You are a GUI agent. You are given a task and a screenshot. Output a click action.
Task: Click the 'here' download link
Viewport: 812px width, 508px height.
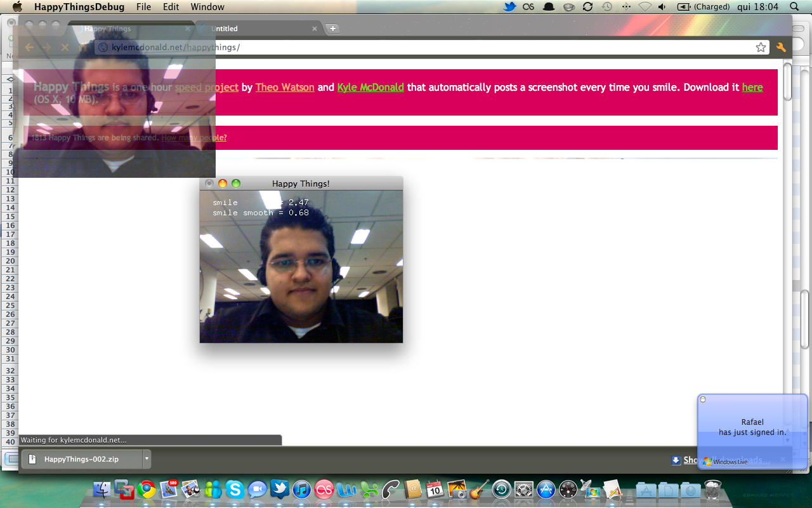click(x=752, y=88)
